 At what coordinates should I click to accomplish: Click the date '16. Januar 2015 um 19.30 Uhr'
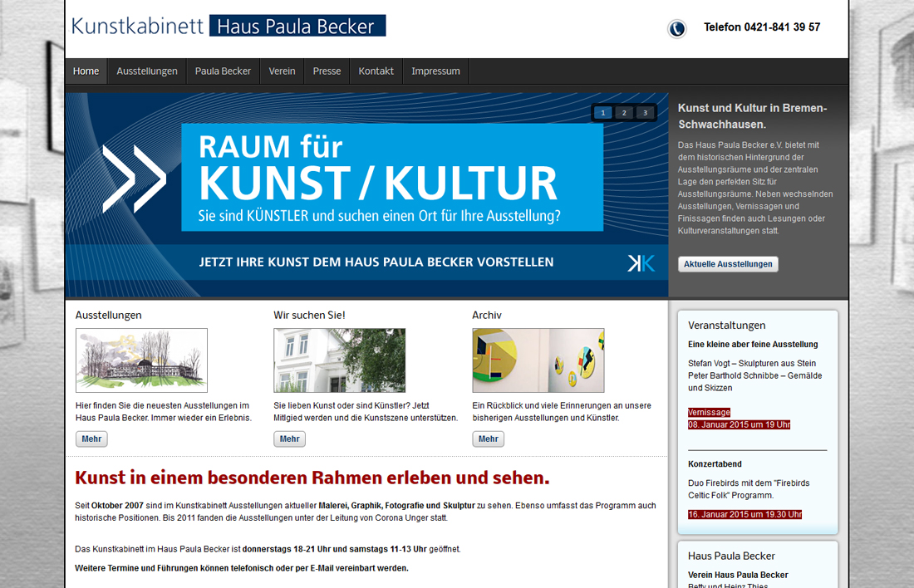point(745,515)
